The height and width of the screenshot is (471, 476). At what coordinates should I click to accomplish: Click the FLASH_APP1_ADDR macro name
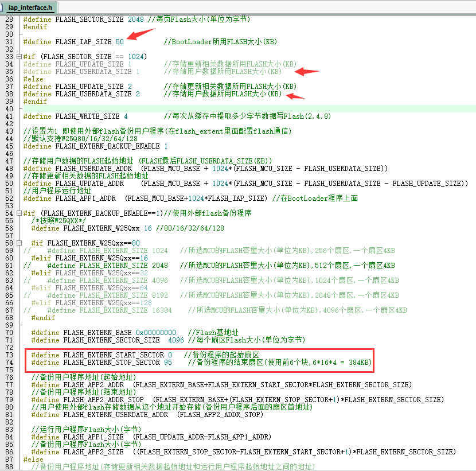click(x=87, y=198)
